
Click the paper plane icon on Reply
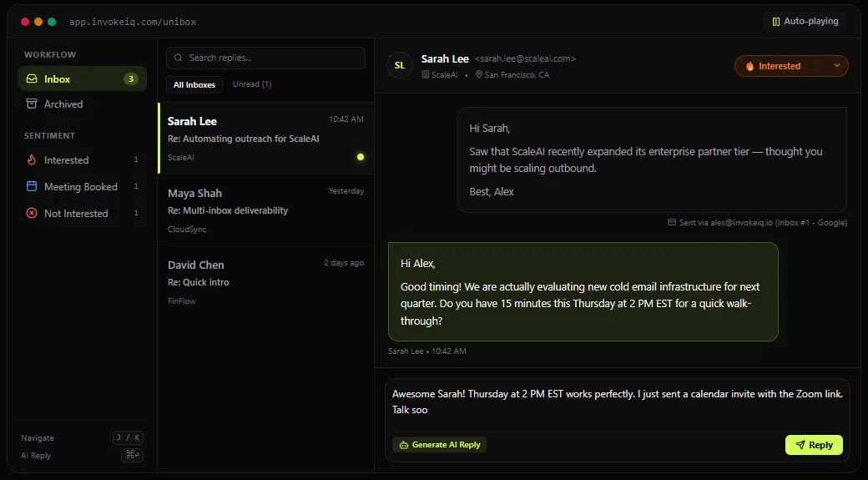click(800, 445)
